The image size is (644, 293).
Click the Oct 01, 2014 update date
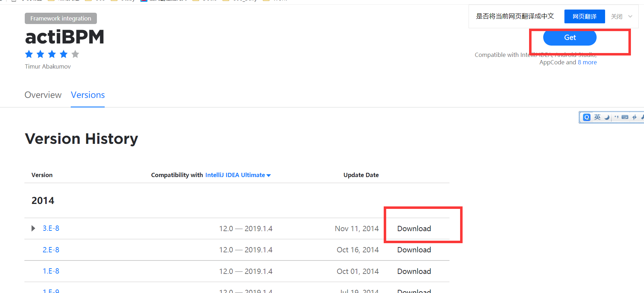(x=358, y=271)
